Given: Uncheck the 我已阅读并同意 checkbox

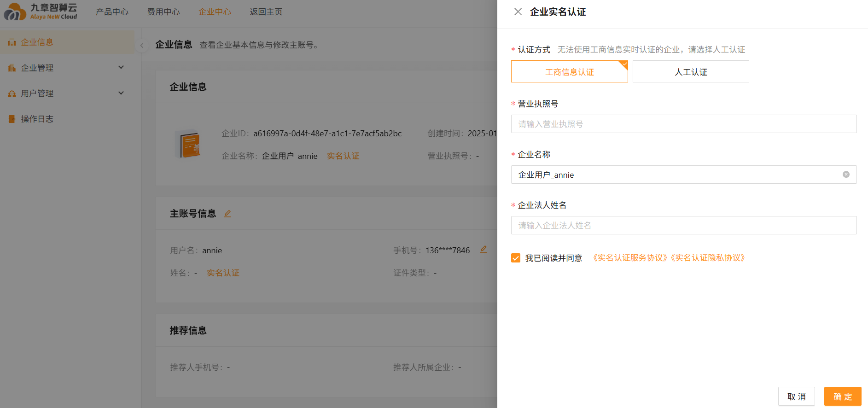Looking at the screenshot, I should pyautogui.click(x=516, y=258).
